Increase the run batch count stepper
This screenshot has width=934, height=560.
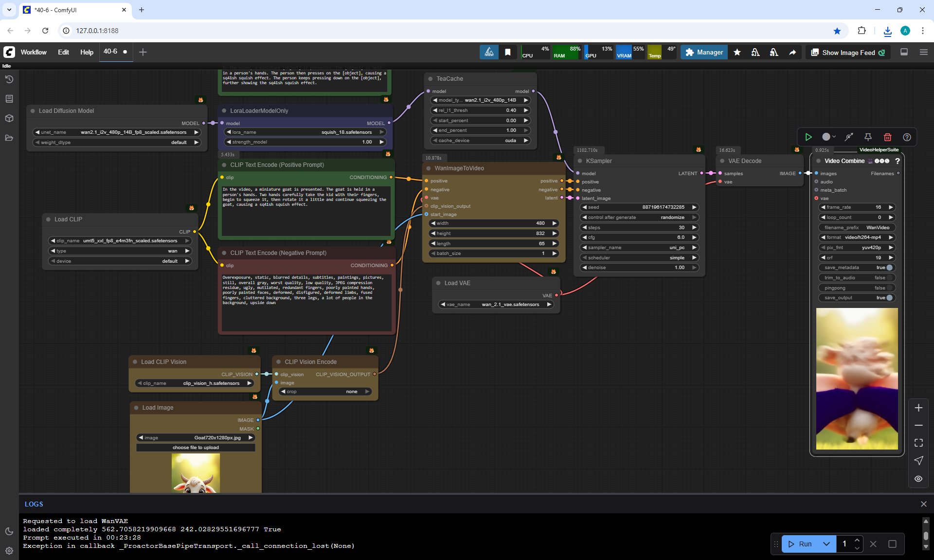pos(857,540)
